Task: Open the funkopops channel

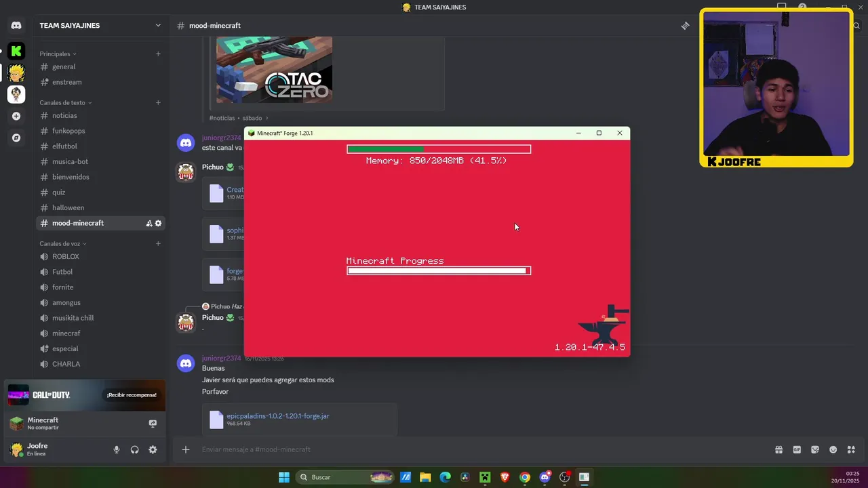Action: pyautogui.click(x=100, y=131)
